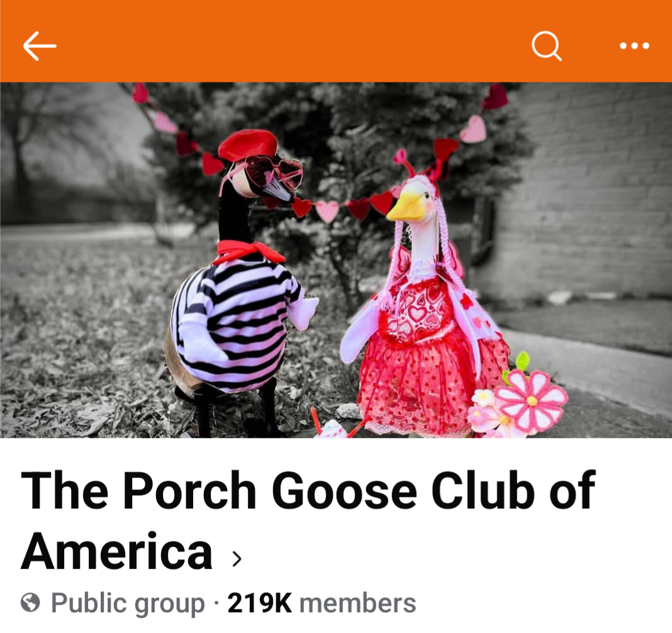
Task: Expand group details via chevron after America
Action: [x=236, y=558]
